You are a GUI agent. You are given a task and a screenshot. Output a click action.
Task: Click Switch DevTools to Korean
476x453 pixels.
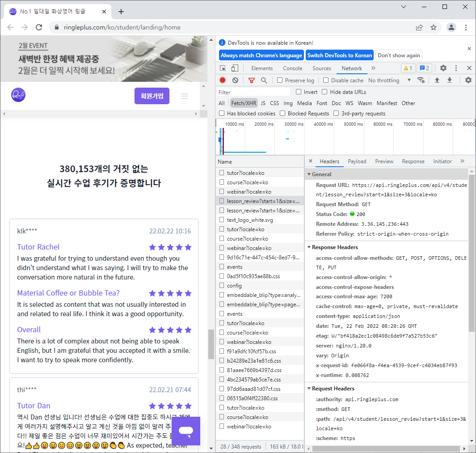pyautogui.click(x=339, y=55)
